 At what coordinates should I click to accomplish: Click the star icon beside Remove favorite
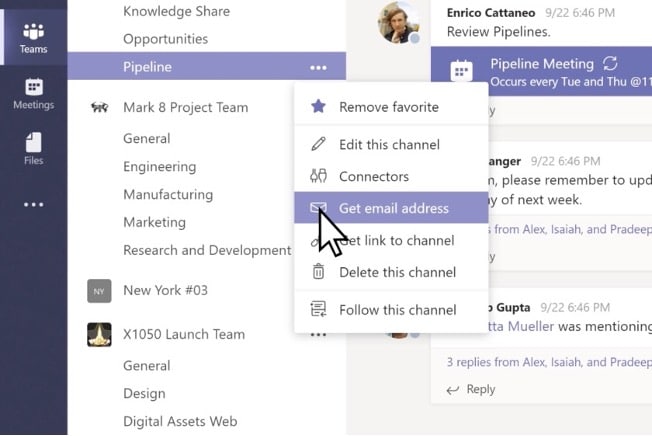coord(318,106)
